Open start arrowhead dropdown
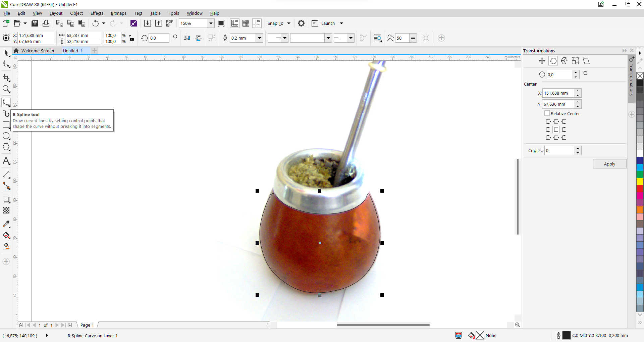Viewport: 644px width, 342px height. pos(285,38)
